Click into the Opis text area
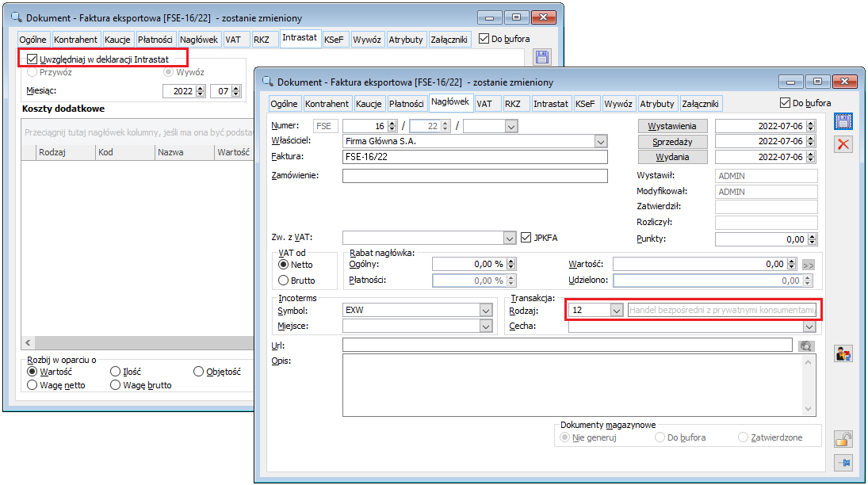The height and width of the screenshot is (485, 868). pyautogui.click(x=573, y=385)
